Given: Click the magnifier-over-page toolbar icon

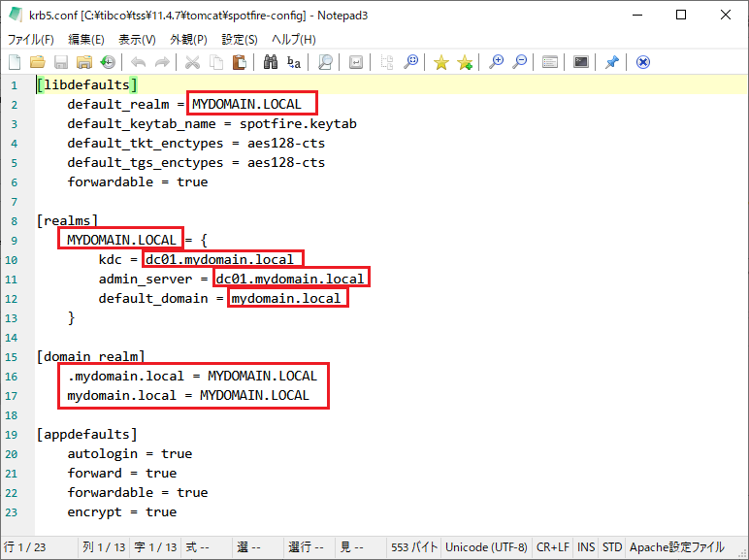Looking at the screenshot, I should point(325,62).
